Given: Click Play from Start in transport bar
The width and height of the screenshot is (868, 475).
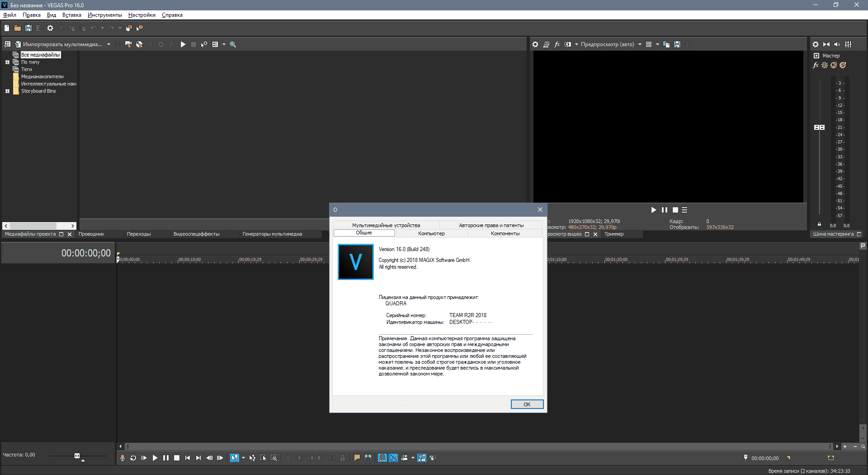Looking at the screenshot, I should 144,458.
